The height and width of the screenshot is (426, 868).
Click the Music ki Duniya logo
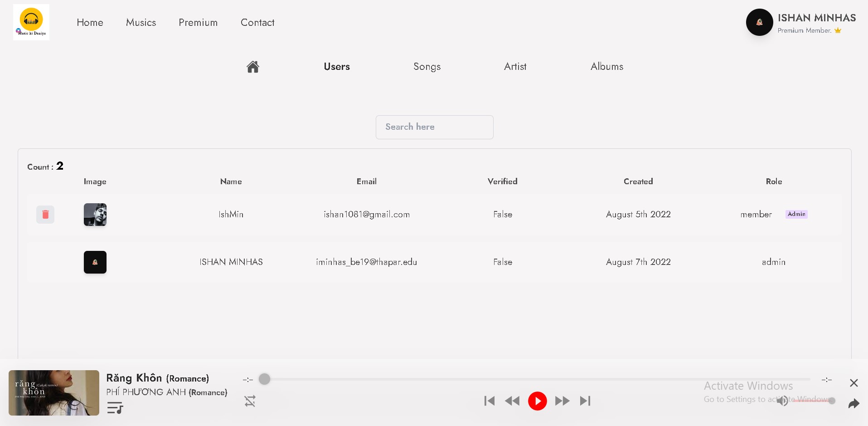(31, 22)
